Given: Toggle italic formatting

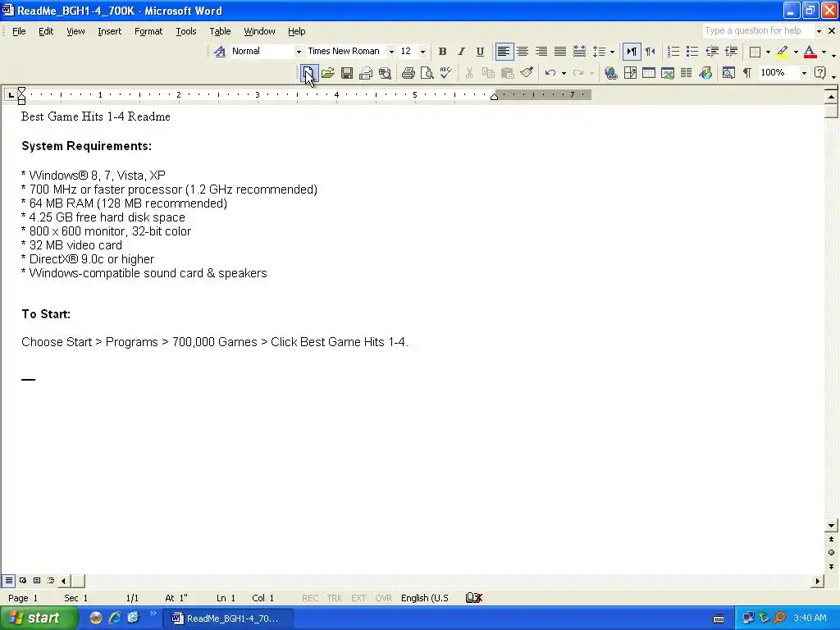Looking at the screenshot, I should [x=461, y=52].
